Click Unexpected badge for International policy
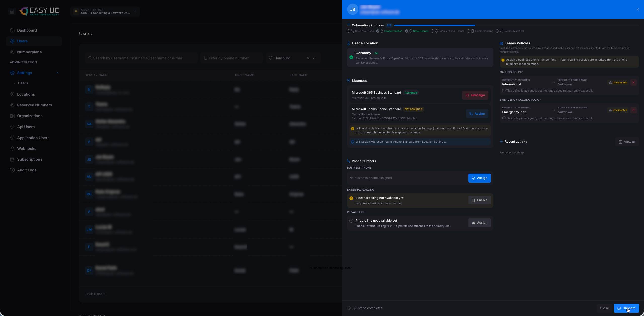Screen dimensions: 644x316 pyautogui.click(x=618, y=83)
